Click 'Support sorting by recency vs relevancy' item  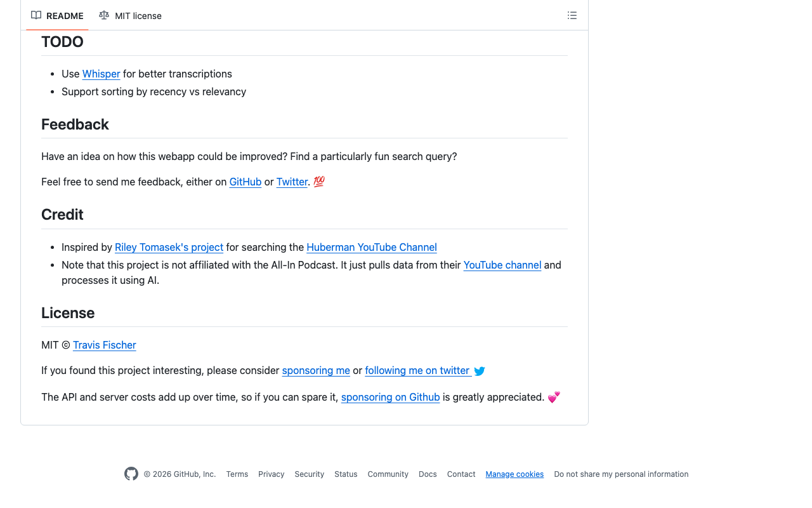(154, 91)
